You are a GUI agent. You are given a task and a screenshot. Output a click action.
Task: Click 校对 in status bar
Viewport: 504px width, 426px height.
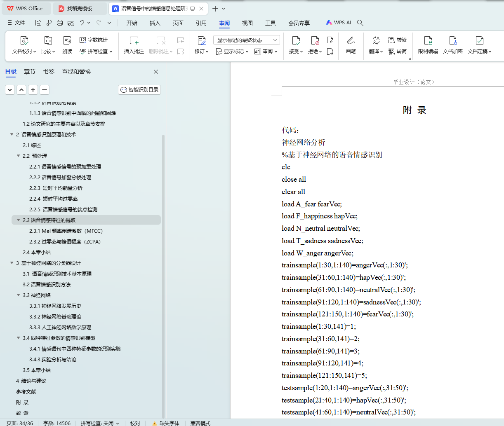(135, 423)
